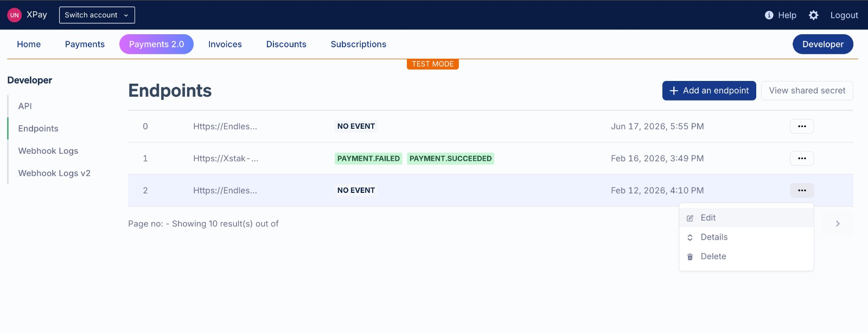Select API in the Developer sidebar

click(x=25, y=106)
